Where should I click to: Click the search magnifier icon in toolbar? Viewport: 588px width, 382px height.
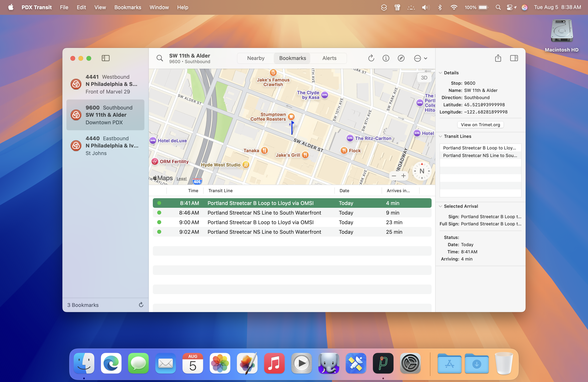coord(160,58)
